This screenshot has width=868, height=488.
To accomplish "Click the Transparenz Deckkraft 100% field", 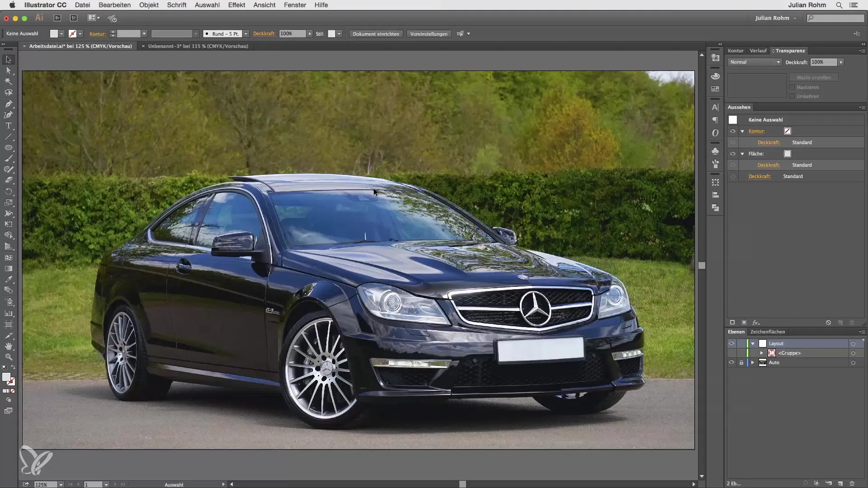I will (824, 62).
